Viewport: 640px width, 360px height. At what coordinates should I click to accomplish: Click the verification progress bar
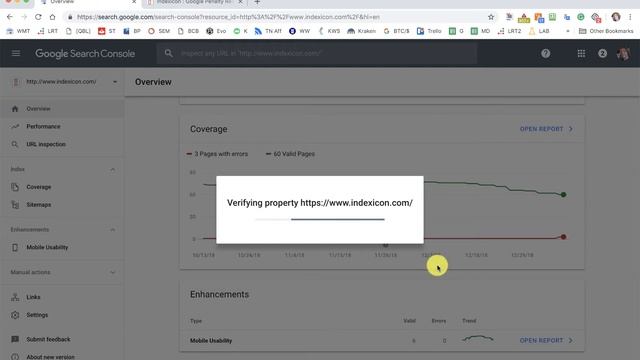coord(320,219)
